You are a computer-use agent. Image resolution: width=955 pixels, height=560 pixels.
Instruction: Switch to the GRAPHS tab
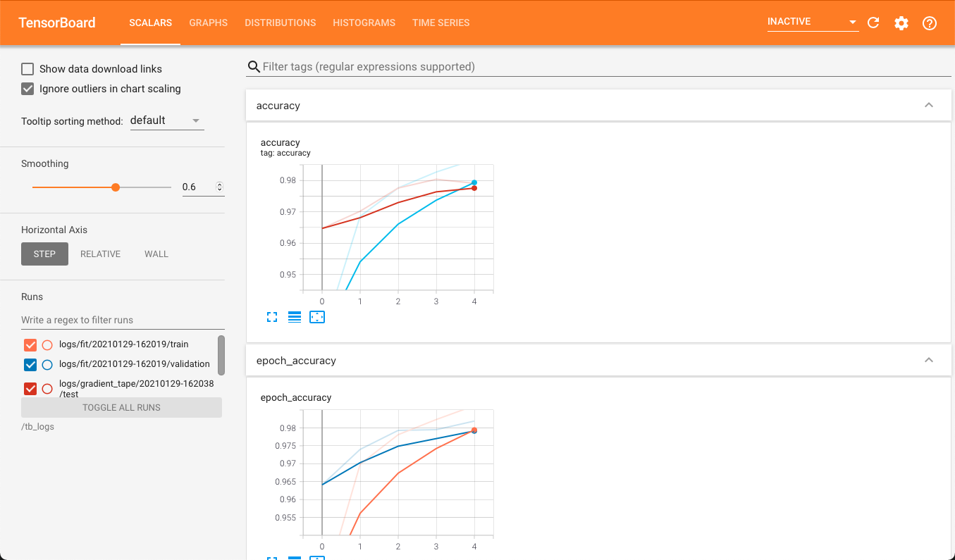click(209, 23)
